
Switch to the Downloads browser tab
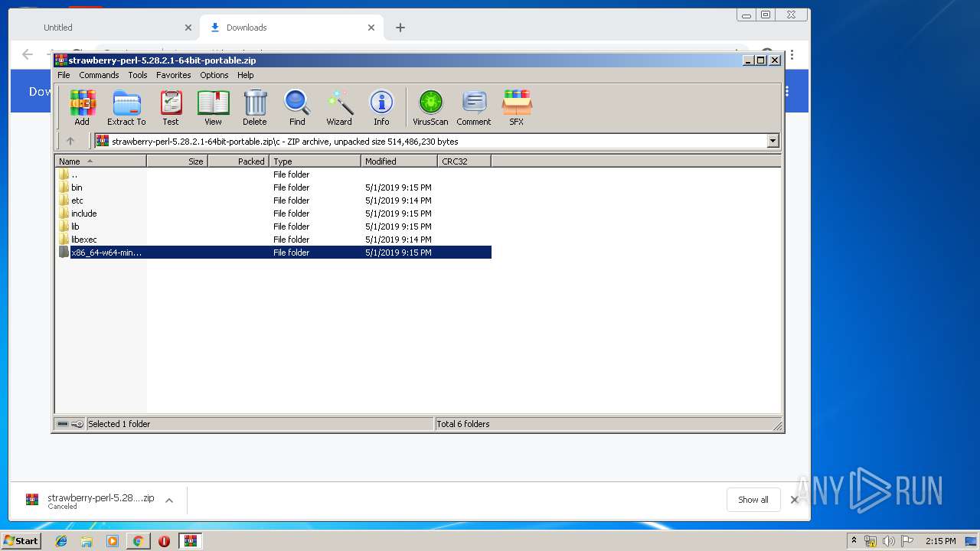pos(291,28)
